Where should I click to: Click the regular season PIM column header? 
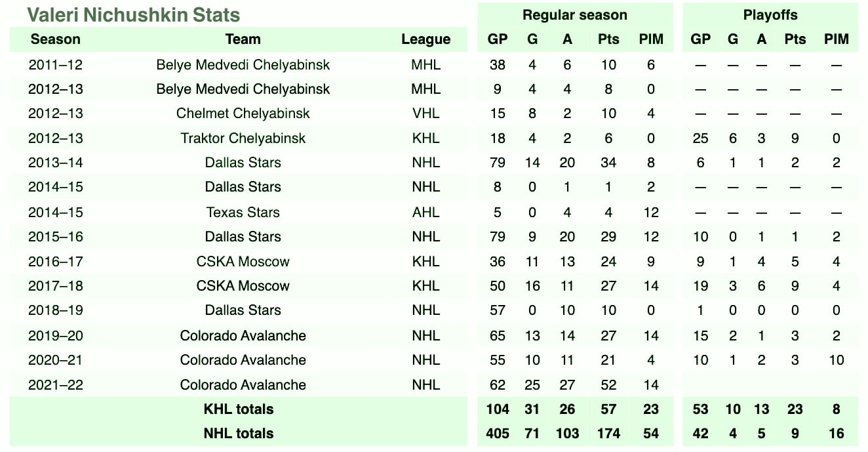(x=651, y=39)
